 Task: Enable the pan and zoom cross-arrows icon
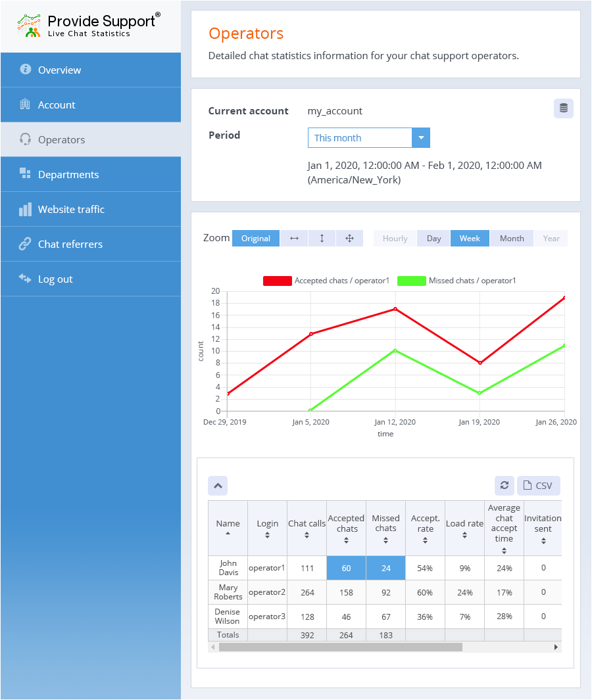(x=349, y=239)
